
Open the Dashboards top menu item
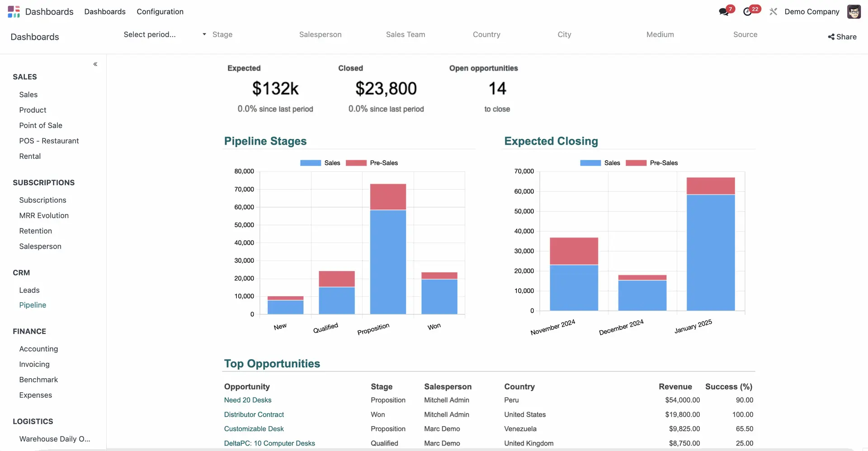(105, 12)
